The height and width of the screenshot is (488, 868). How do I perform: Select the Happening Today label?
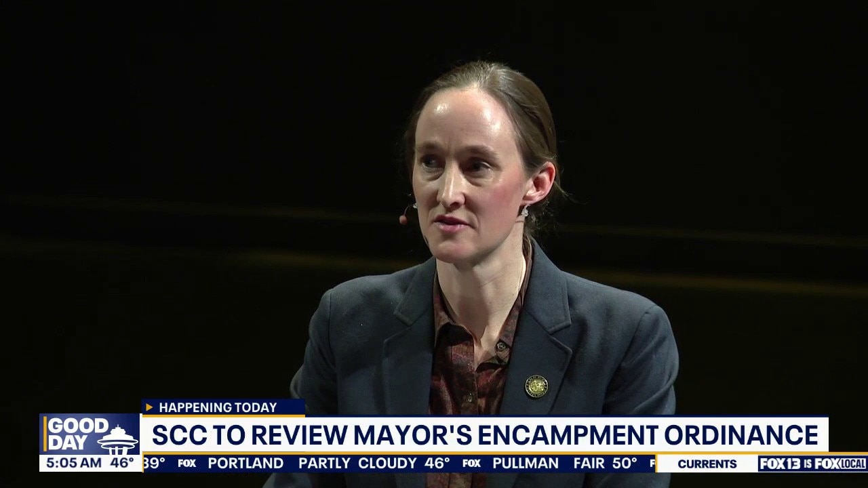coord(218,407)
